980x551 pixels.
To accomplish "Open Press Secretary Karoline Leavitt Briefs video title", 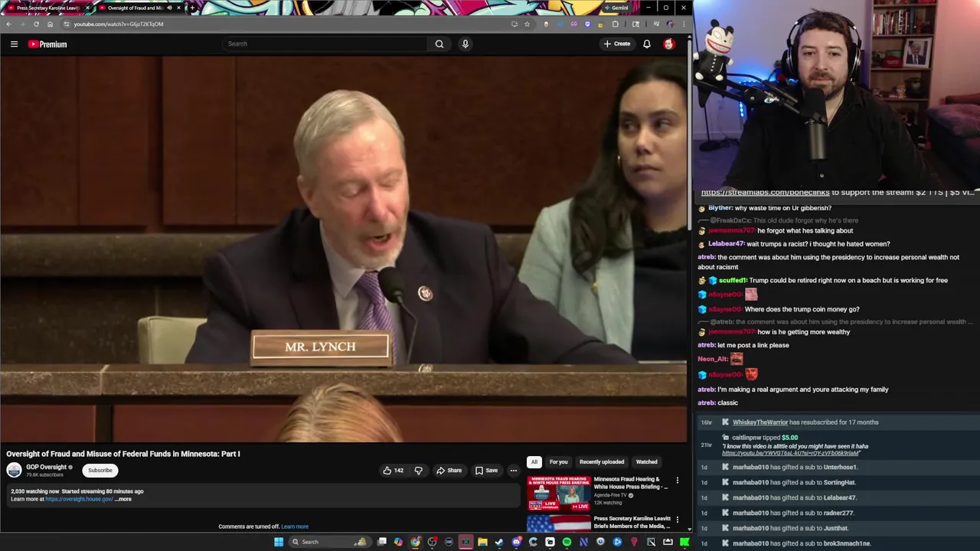I will pyautogui.click(x=632, y=522).
